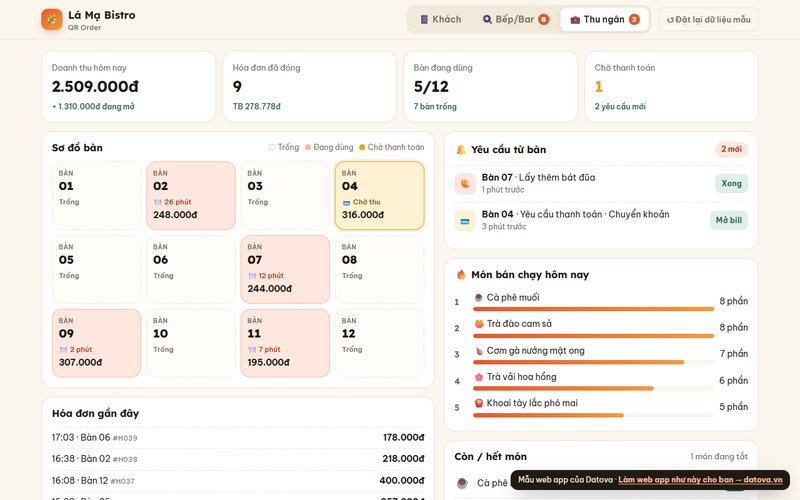
Task: Click the bell icon next to Yêu cầu từ bàn
Action: [x=461, y=149]
